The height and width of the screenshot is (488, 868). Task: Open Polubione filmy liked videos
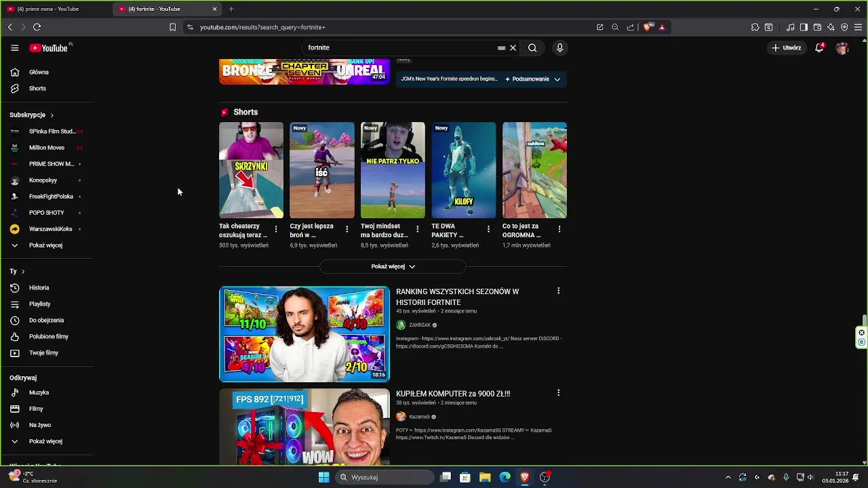[x=47, y=336]
